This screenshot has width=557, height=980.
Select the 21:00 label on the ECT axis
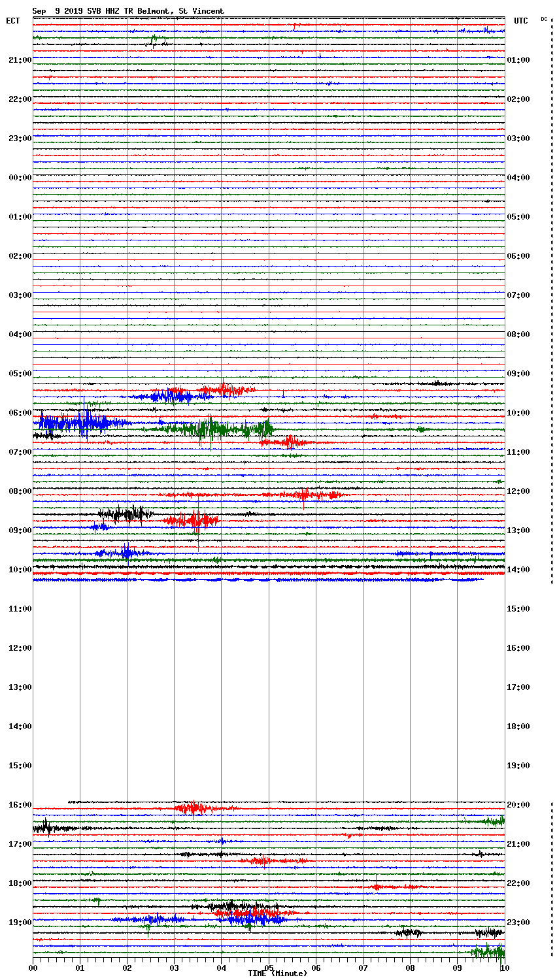click(20, 60)
